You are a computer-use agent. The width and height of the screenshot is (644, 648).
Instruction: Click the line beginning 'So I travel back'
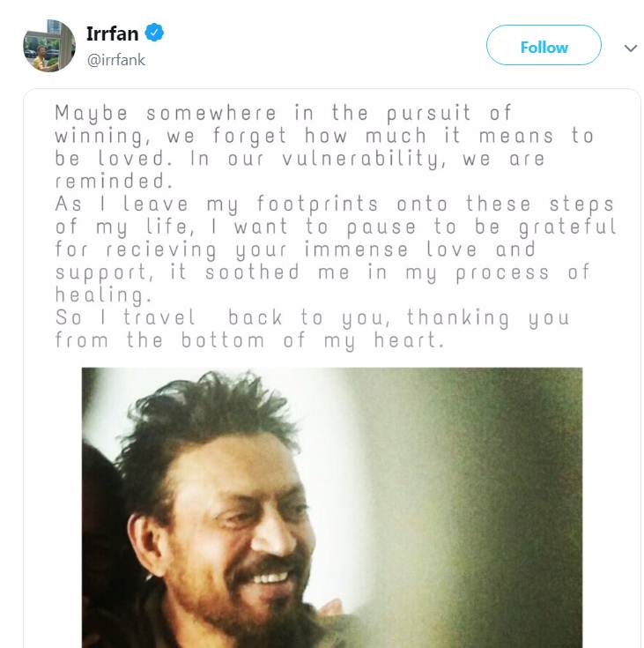coord(312,317)
